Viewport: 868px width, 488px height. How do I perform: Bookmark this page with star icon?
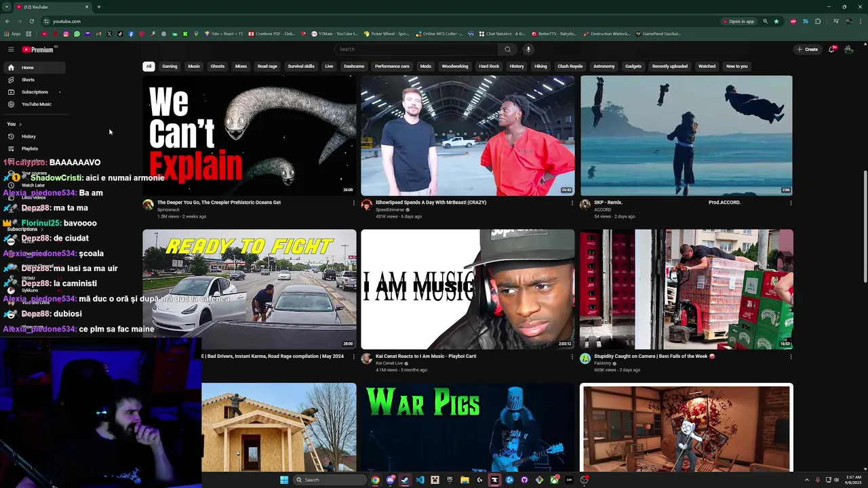776,21
